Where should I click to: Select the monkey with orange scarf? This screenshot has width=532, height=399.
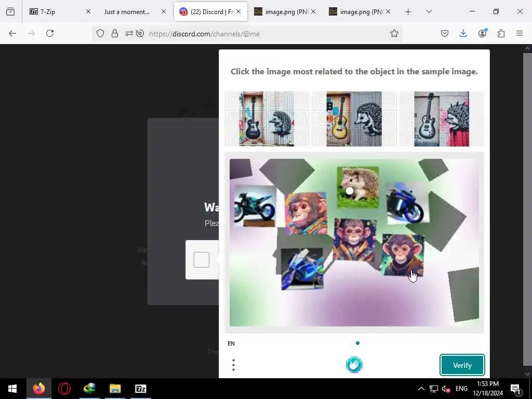click(306, 214)
